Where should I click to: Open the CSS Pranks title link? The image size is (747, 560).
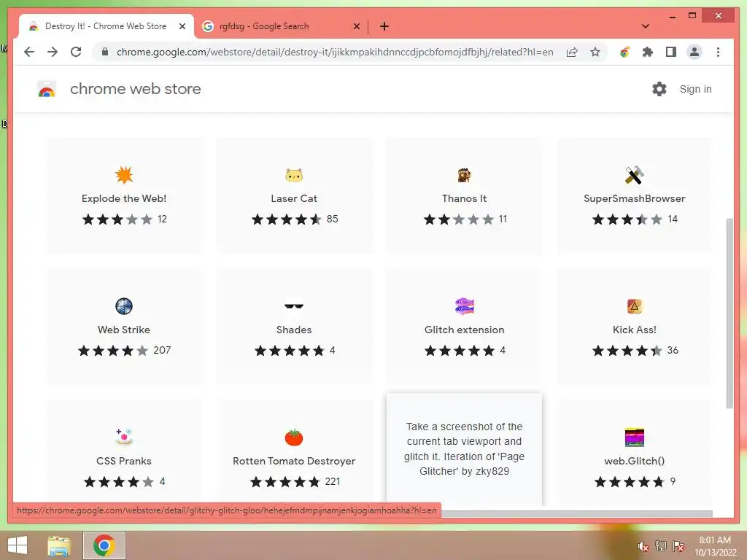[124, 461]
